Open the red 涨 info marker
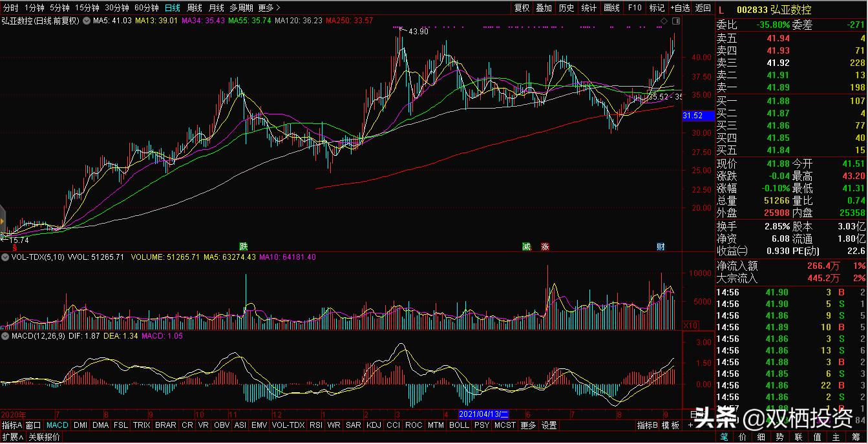 point(545,247)
